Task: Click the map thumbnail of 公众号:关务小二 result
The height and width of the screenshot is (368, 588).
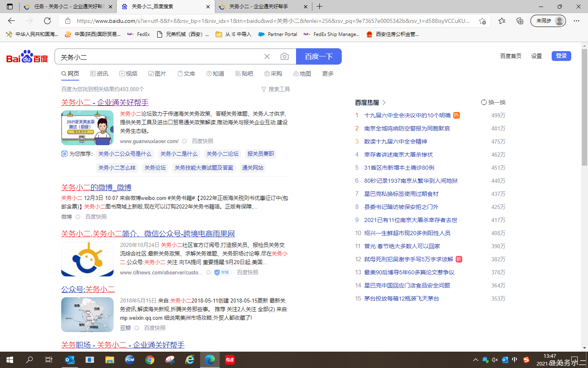Action: pyautogui.click(x=87, y=314)
